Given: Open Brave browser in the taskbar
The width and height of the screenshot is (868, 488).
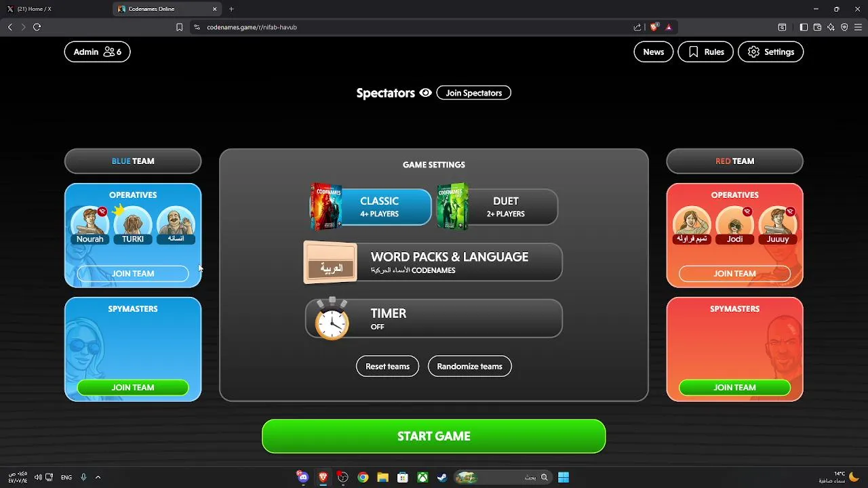Looking at the screenshot, I should [323, 477].
